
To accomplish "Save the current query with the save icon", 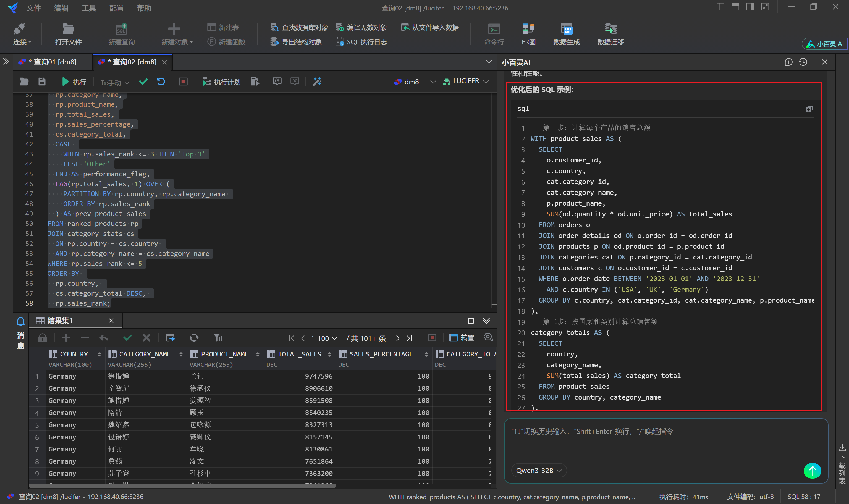I will pyautogui.click(x=41, y=82).
